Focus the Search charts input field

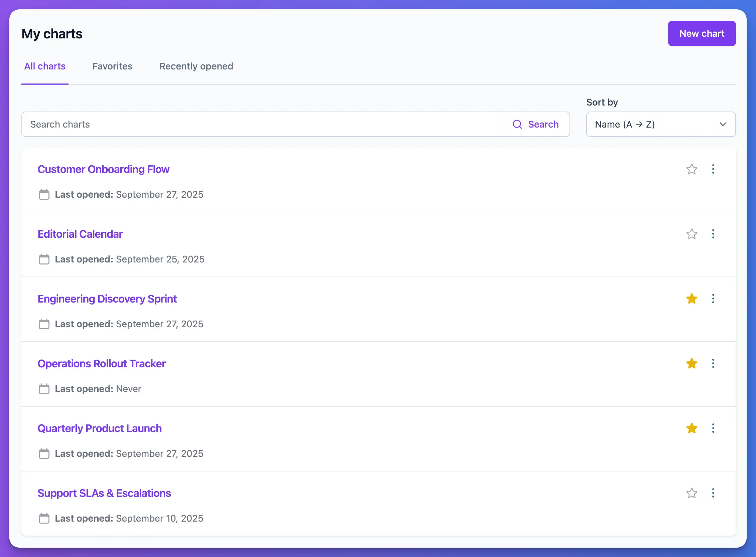[261, 124]
